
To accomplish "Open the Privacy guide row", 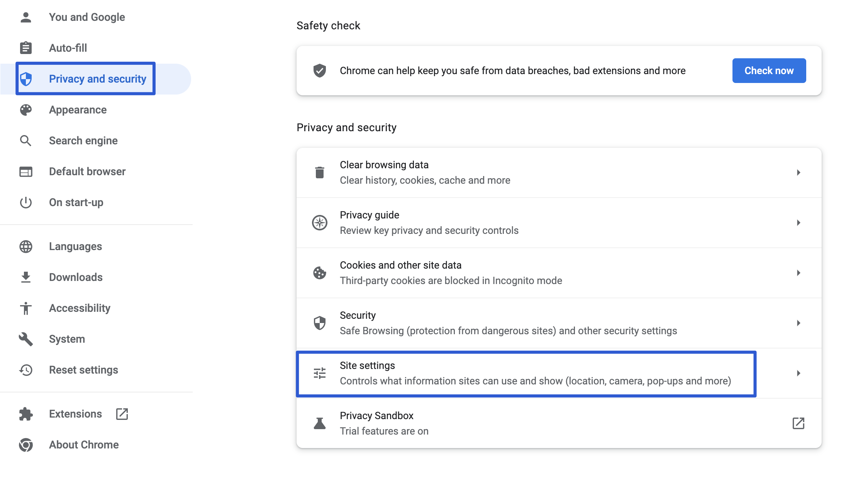I will [x=559, y=223].
